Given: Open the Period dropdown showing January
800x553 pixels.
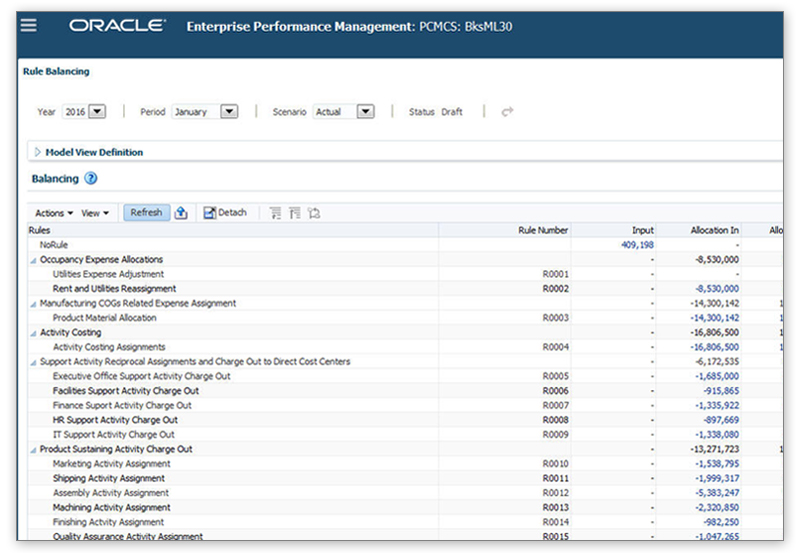Looking at the screenshot, I should (228, 112).
